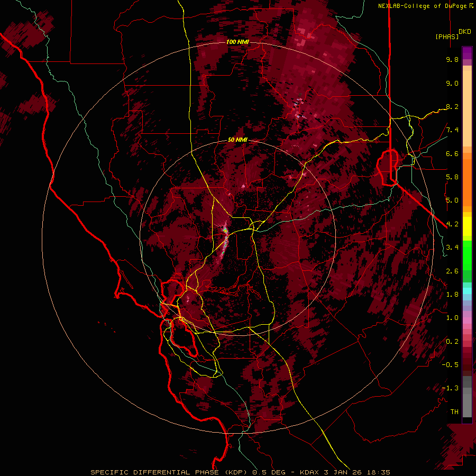The image size is (476, 476).
Task: Click the orange segment of color bar
Action: [467, 179]
